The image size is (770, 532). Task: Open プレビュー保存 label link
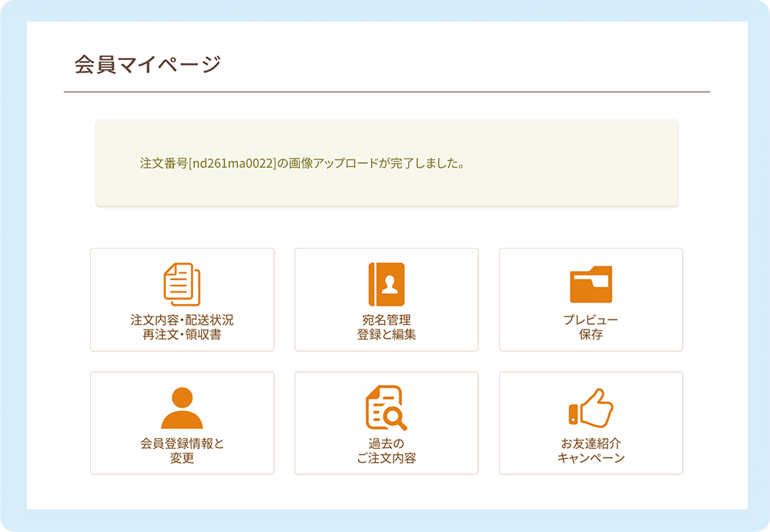click(x=591, y=327)
